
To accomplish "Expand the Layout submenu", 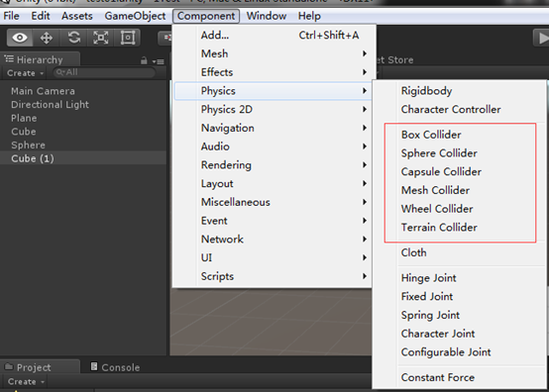I will tap(273, 183).
